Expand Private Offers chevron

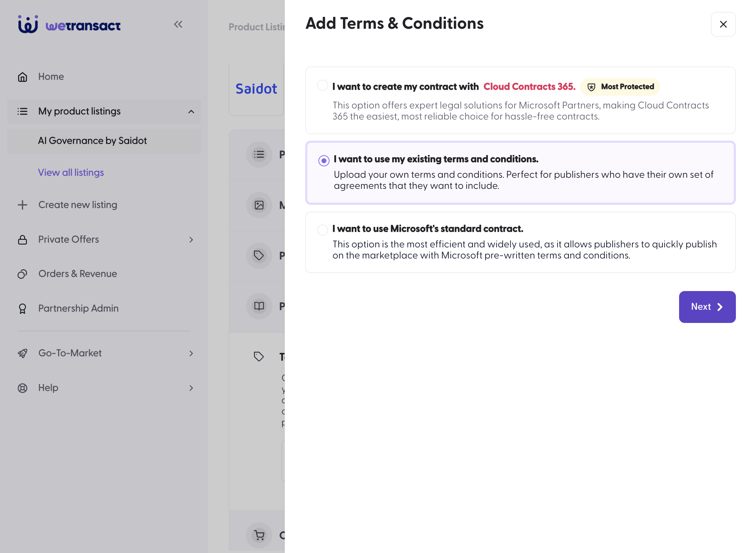click(x=191, y=240)
